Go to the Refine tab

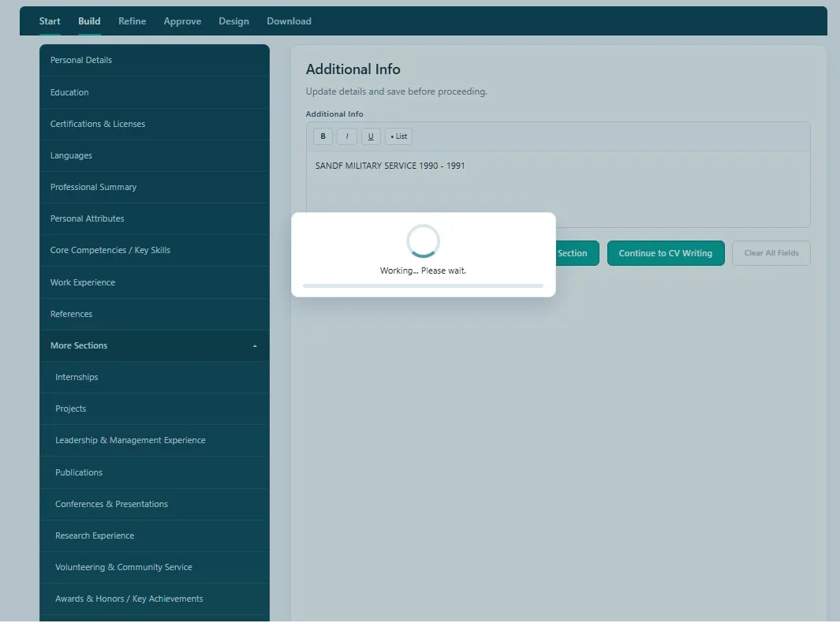point(132,21)
